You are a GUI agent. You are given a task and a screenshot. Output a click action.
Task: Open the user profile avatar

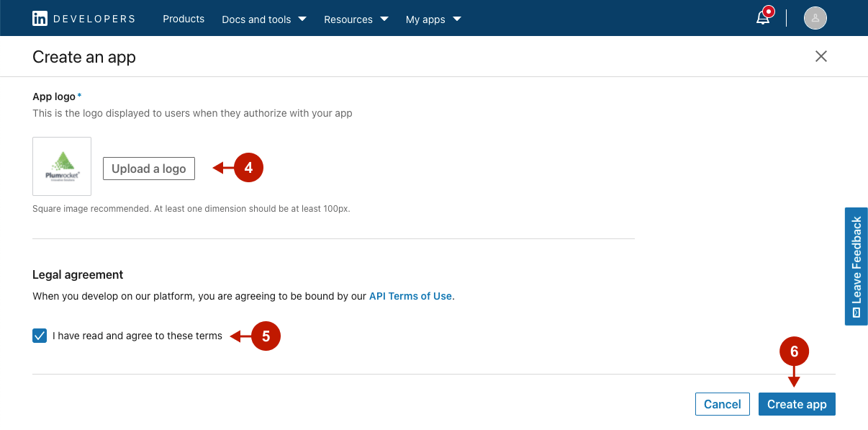point(815,19)
